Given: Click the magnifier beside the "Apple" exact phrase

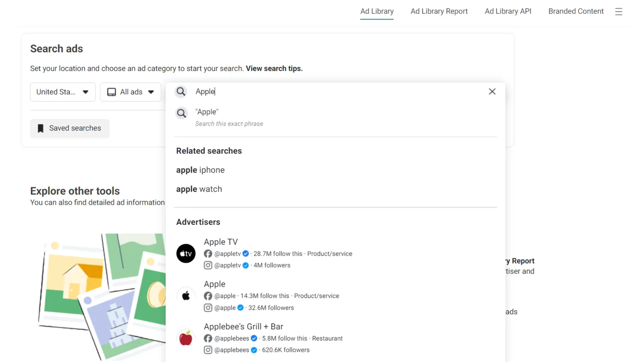Looking at the screenshot, I should tap(182, 113).
